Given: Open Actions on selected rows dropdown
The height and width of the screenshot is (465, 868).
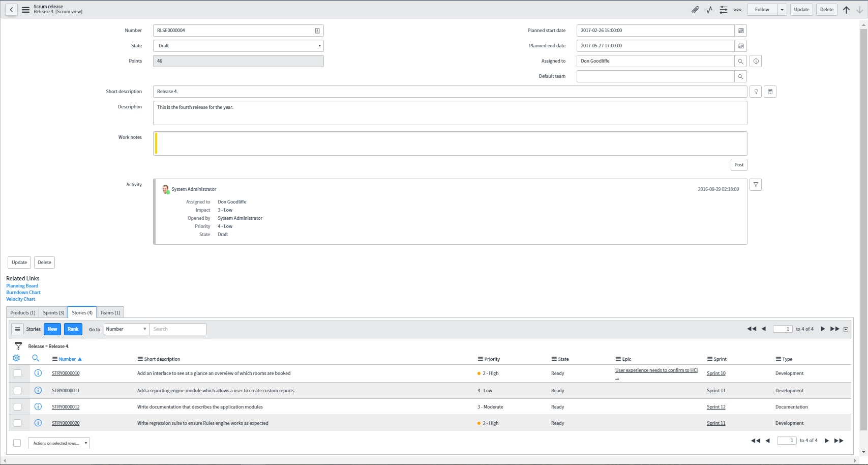Looking at the screenshot, I should [59, 443].
